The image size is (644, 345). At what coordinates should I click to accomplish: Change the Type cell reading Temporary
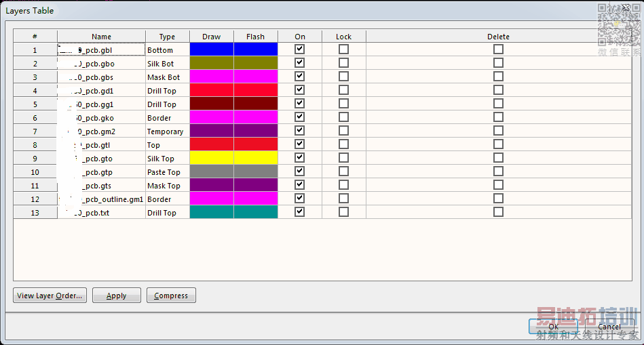point(168,131)
